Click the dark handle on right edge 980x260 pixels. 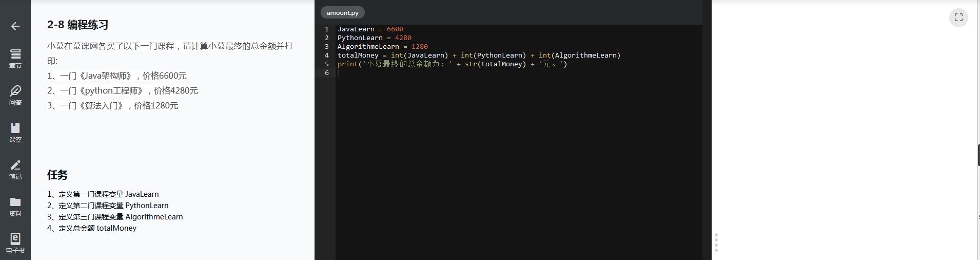[x=978, y=155]
